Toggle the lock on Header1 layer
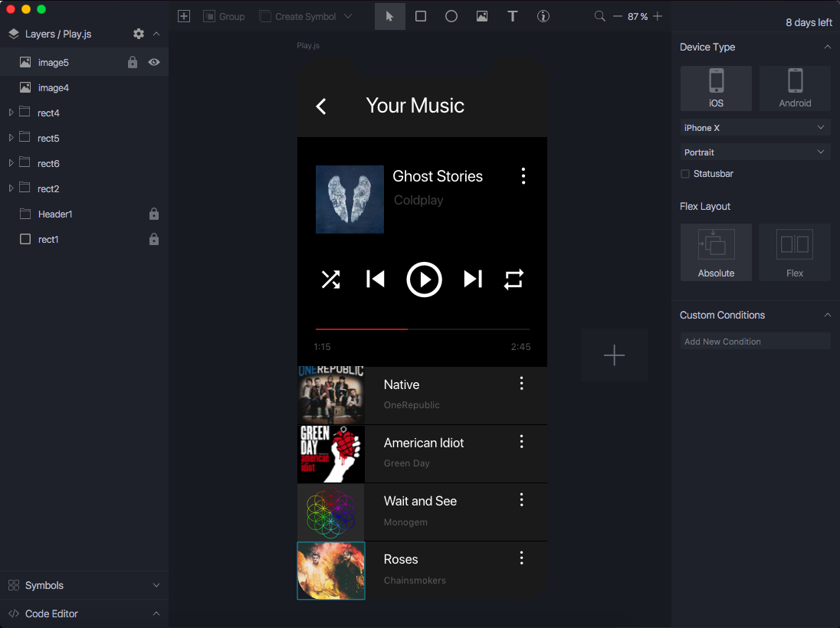This screenshot has height=628, width=840. [x=154, y=214]
